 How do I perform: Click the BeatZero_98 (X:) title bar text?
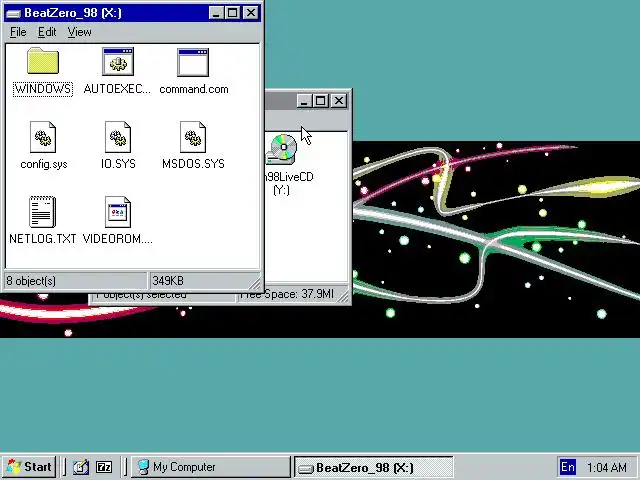pyautogui.click(x=73, y=13)
